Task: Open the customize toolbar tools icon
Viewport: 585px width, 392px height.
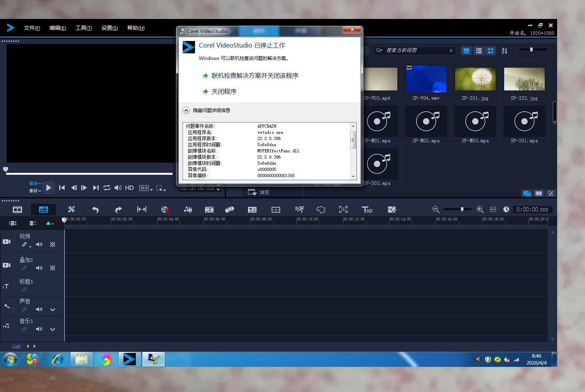Action: coord(72,209)
